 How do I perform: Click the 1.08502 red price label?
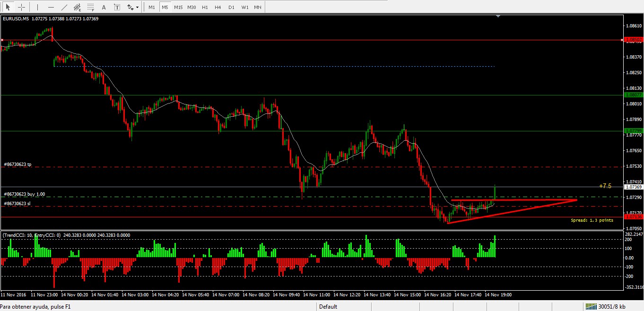click(633, 40)
